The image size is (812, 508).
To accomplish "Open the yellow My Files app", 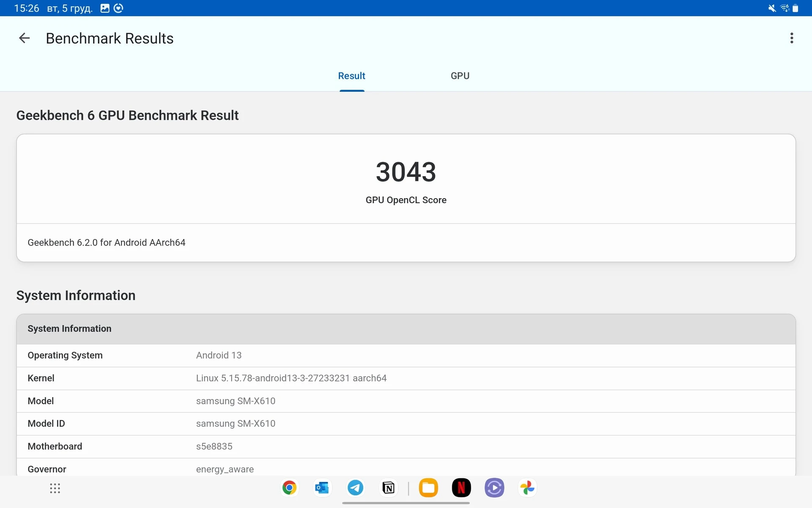I will tap(428, 488).
